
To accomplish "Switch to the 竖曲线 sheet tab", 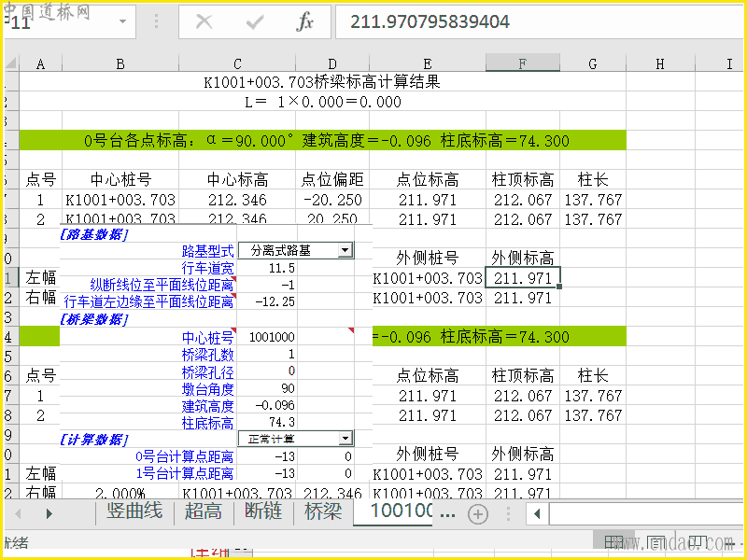I will 134,511.
